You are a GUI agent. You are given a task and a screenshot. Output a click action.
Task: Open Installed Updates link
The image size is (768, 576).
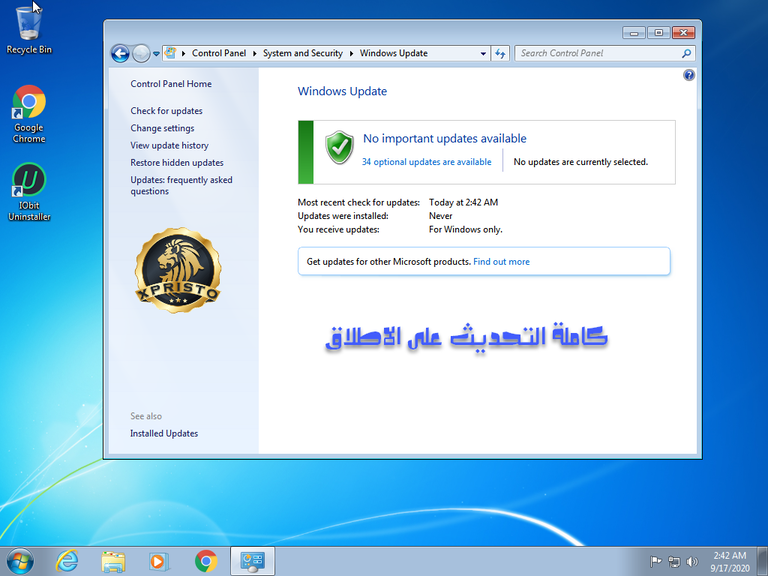[x=164, y=433]
